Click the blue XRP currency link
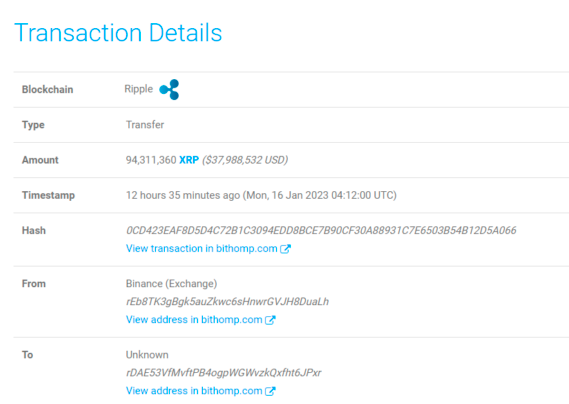Screen dimensions: 569x404 point(189,160)
